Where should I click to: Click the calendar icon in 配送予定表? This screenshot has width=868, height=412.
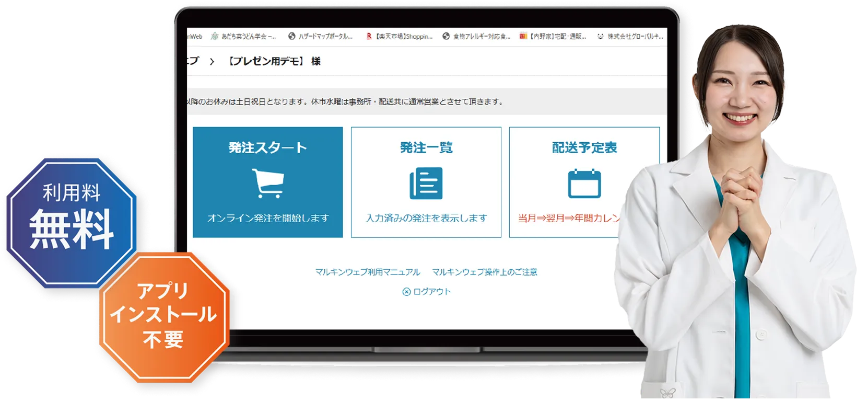point(584,184)
